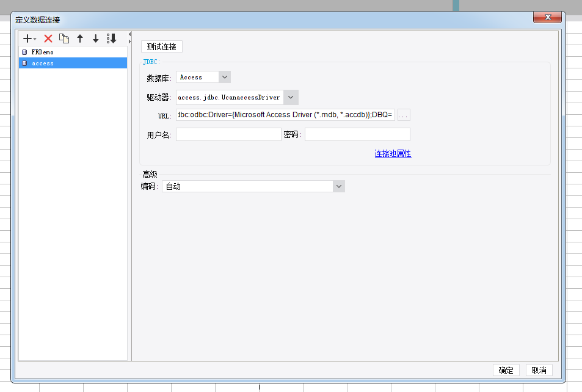Click the sort connections icon
This screenshot has height=392, width=582.
point(112,38)
